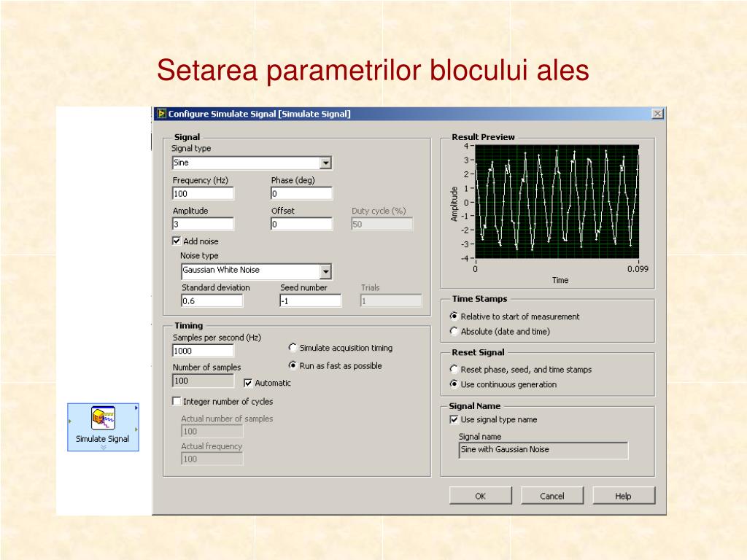
Task: Click the Signal name text field
Action: [x=543, y=450]
